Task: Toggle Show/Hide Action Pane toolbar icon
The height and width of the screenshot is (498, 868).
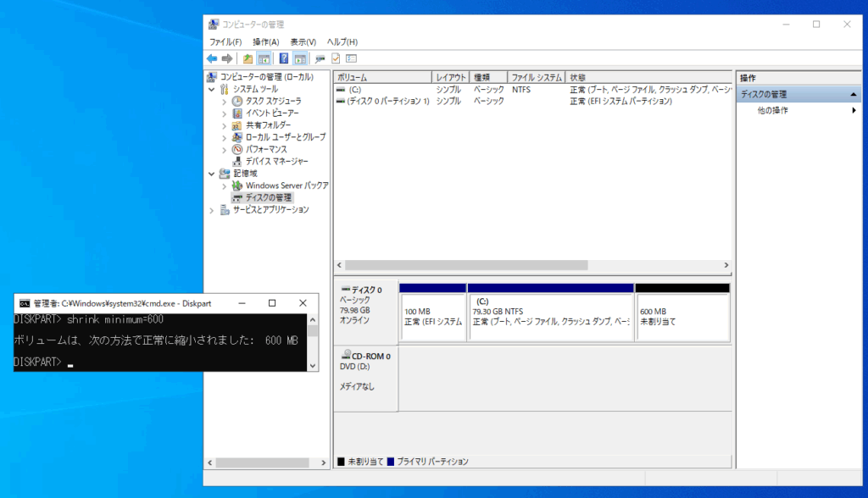Action: pos(299,58)
